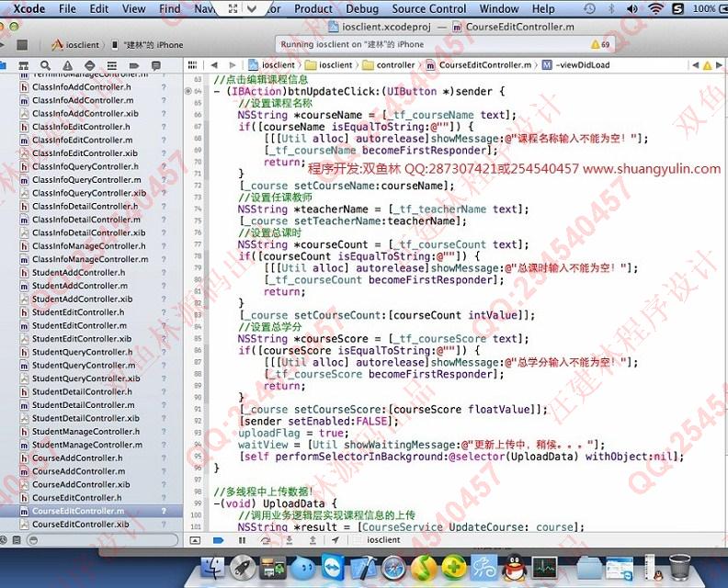Select ClassInfoAddController.xib file
The height and width of the screenshot is (588, 728).
(85, 114)
